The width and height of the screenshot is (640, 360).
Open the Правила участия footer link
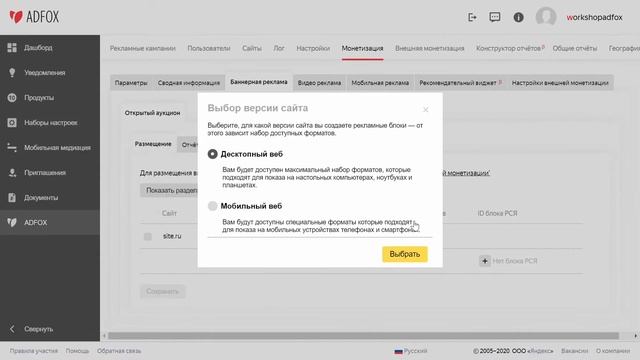[33, 351]
